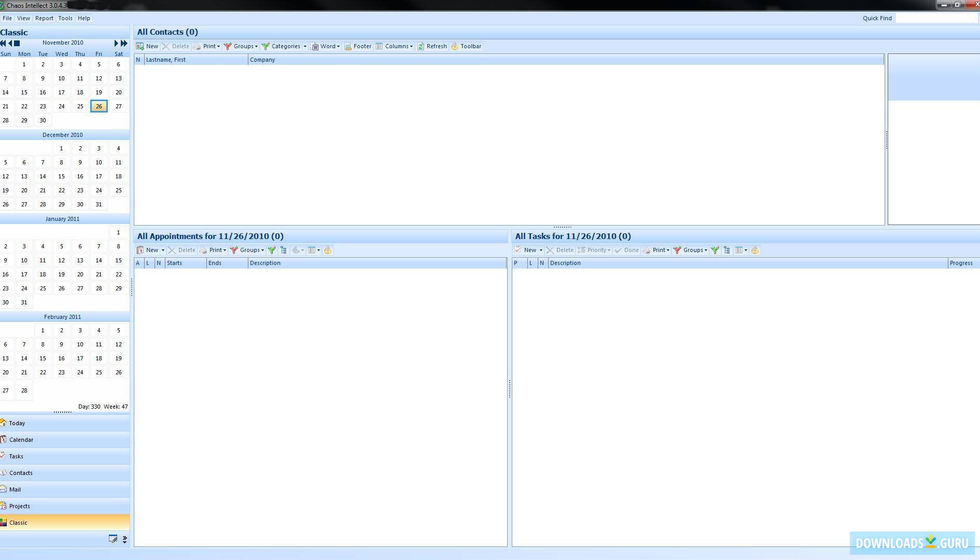
Task: Select January 1 2011 in the calendar
Action: tap(118, 232)
